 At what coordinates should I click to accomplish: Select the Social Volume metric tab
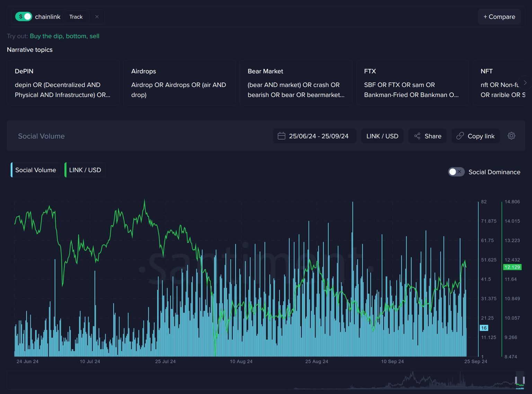(x=36, y=170)
